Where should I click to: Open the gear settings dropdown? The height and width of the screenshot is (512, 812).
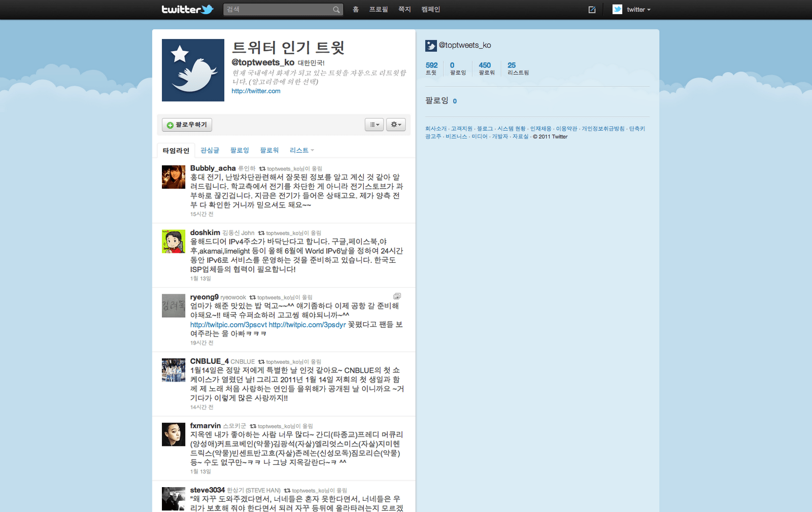click(396, 124)
